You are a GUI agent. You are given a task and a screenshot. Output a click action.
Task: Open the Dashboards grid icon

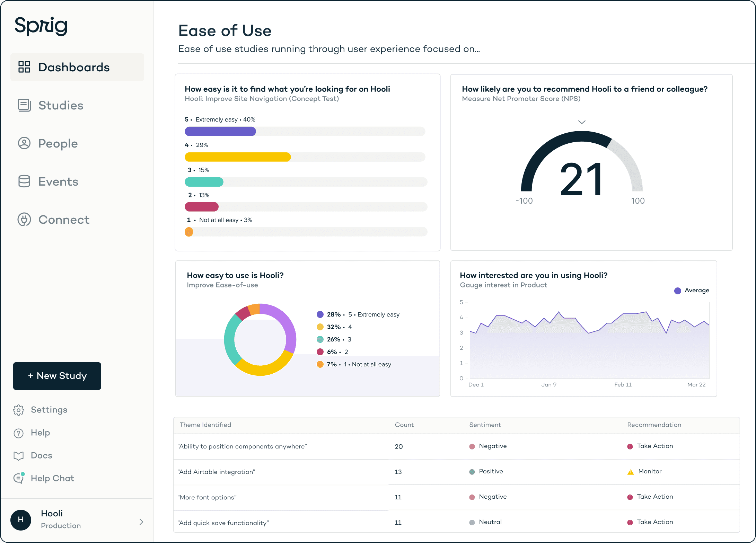24,67
